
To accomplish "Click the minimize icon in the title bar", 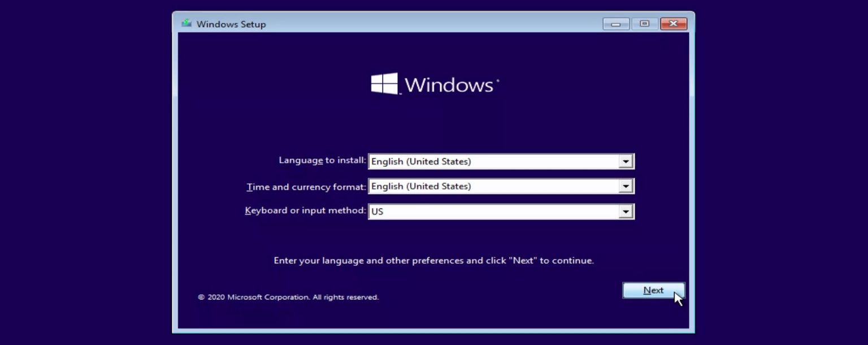I will click(x=616, y=24).
